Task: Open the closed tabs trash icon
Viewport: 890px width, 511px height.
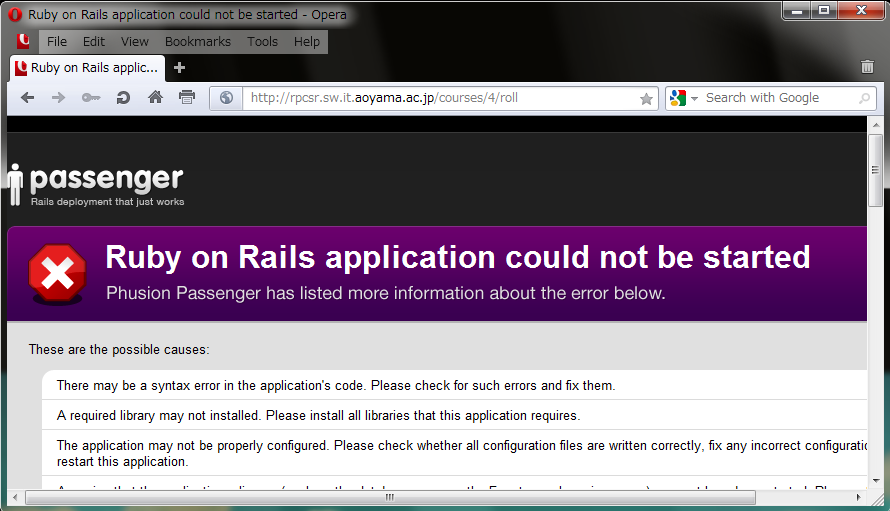Action: (867, 66)
